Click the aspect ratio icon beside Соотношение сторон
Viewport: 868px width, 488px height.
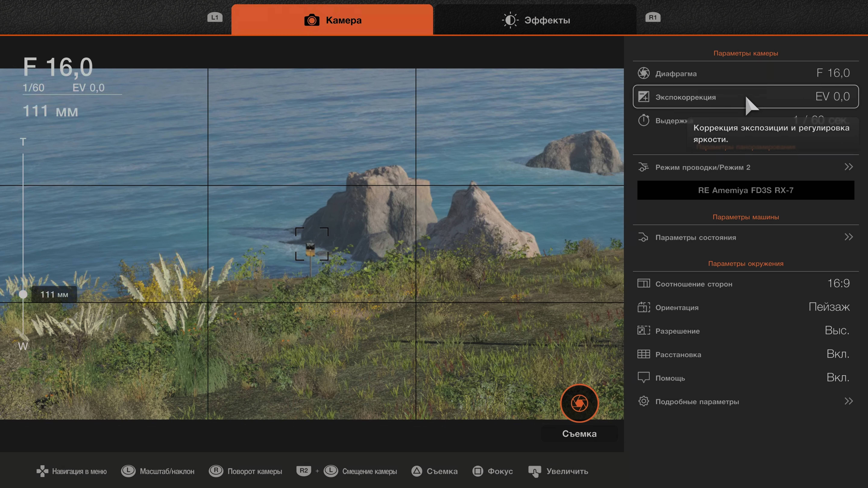[x=644, y=283]
